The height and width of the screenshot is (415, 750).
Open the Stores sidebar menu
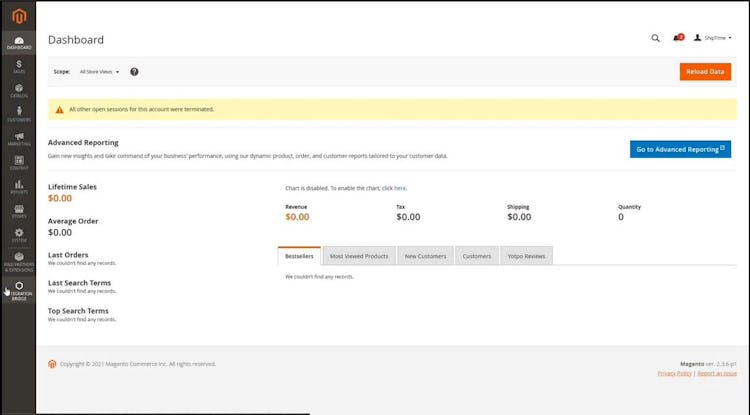click(19, 210)
